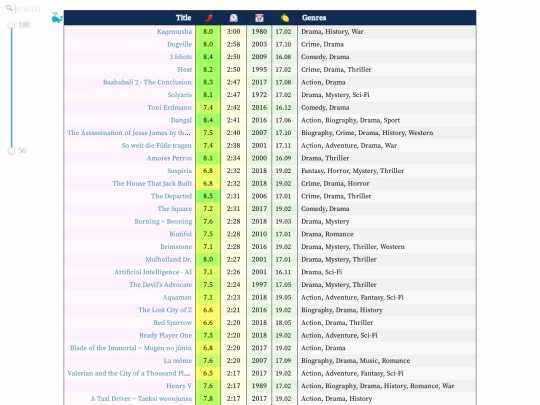
Task: Open the Ready Player One link
Action: click(x=166, y=335)
